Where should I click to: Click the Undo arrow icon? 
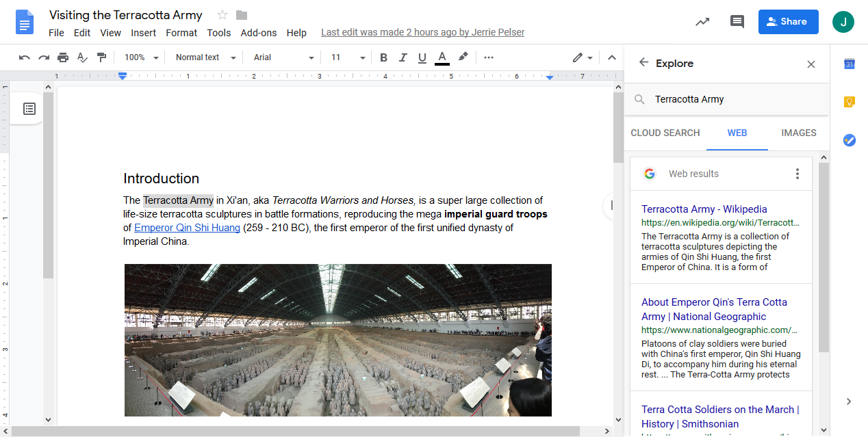(25, 57)
